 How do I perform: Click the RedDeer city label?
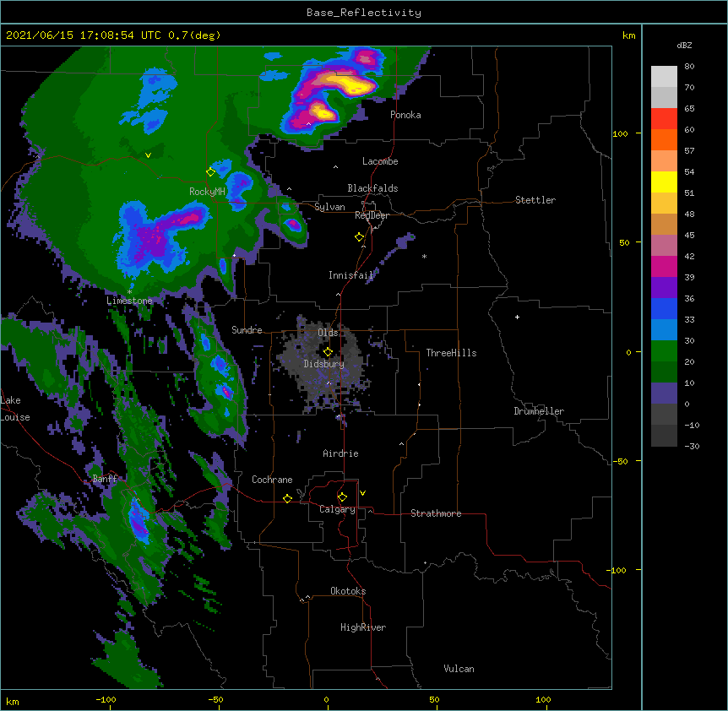point(372,215)
